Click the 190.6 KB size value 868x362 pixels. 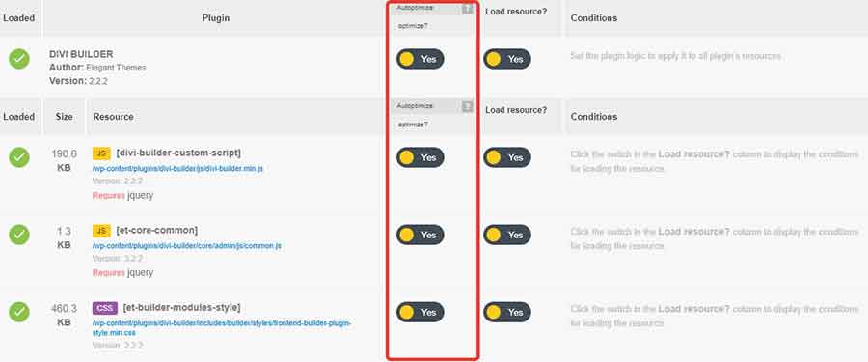click(65, 160)
